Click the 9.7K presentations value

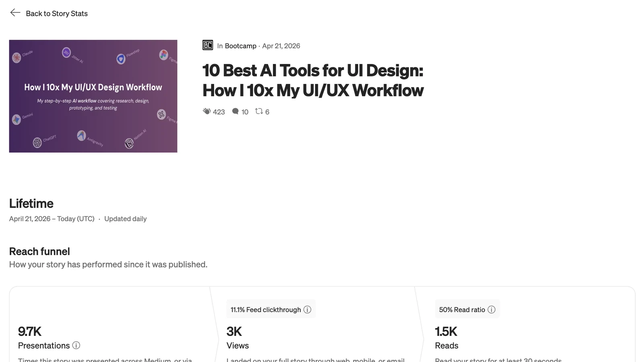pos(30,331)
